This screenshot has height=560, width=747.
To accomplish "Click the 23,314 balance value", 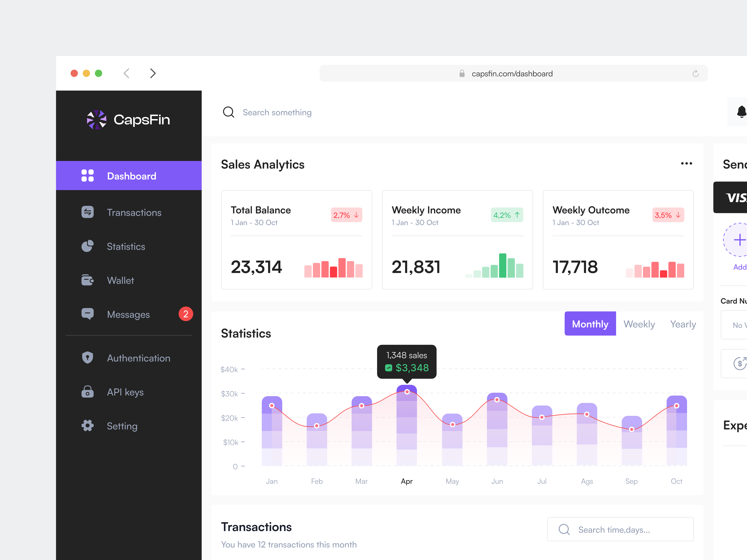I will 256,267.
